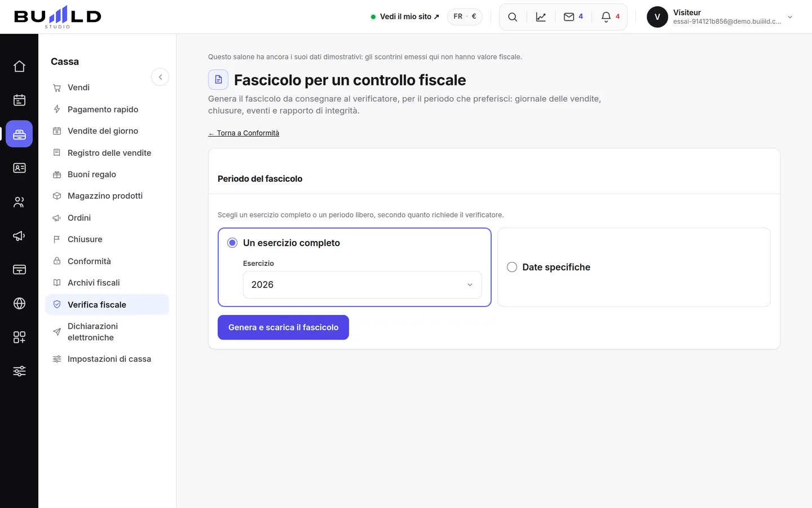Open the FR € language currency selector
The height and width of the screenshot is (508, 812).
coord(465,16)
